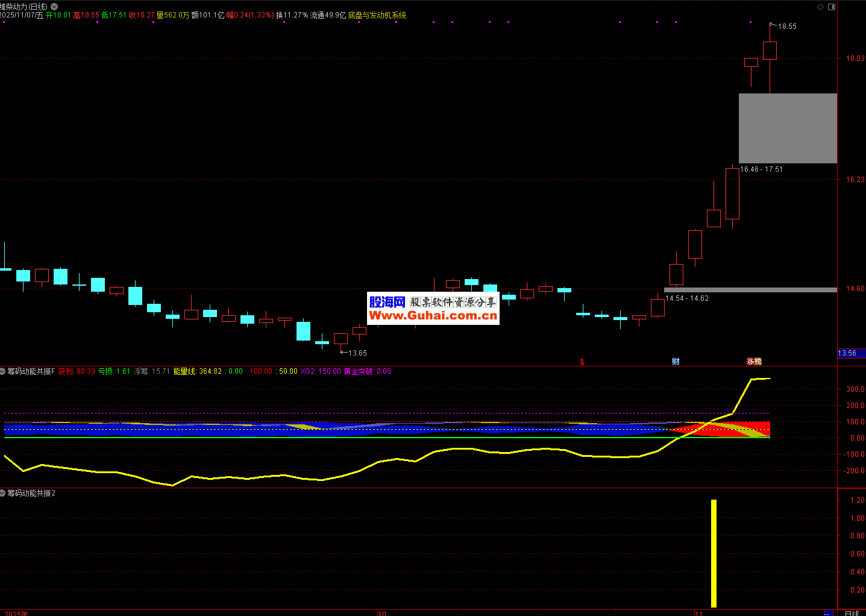
Task: Click the 涨 limit-up marker icon
Action: tap(750, 362)
